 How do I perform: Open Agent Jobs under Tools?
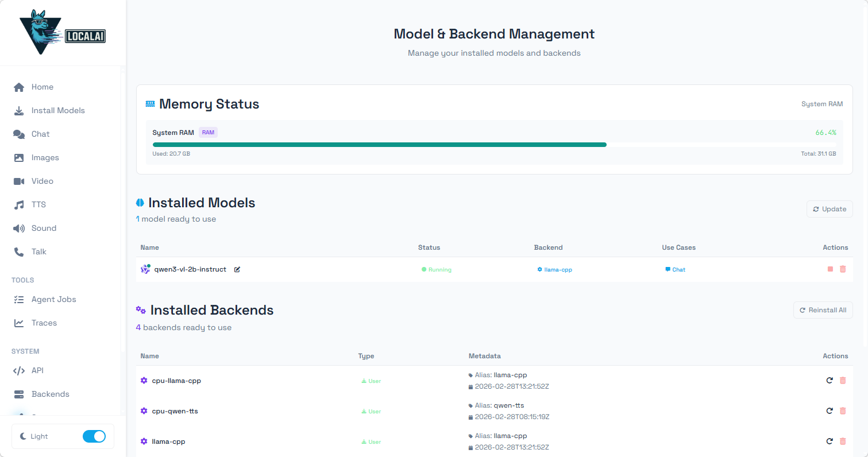click(53, 299)
